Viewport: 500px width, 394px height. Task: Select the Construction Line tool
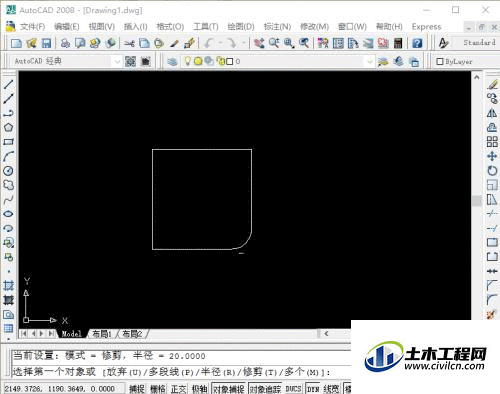point(8,99)
